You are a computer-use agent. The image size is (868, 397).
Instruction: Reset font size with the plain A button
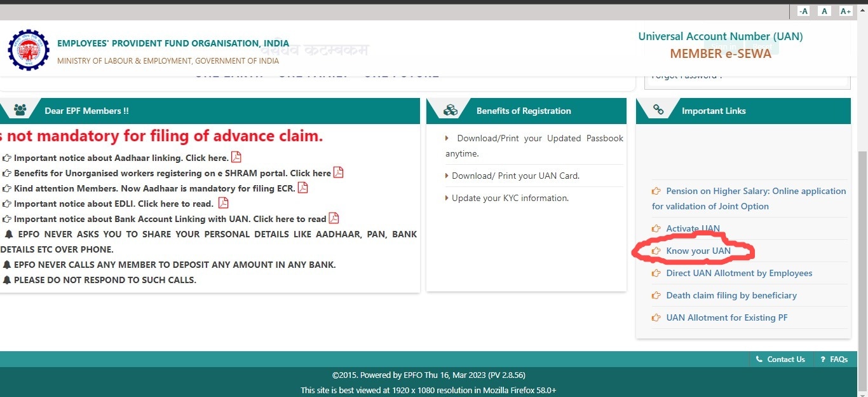coord(824,11)
